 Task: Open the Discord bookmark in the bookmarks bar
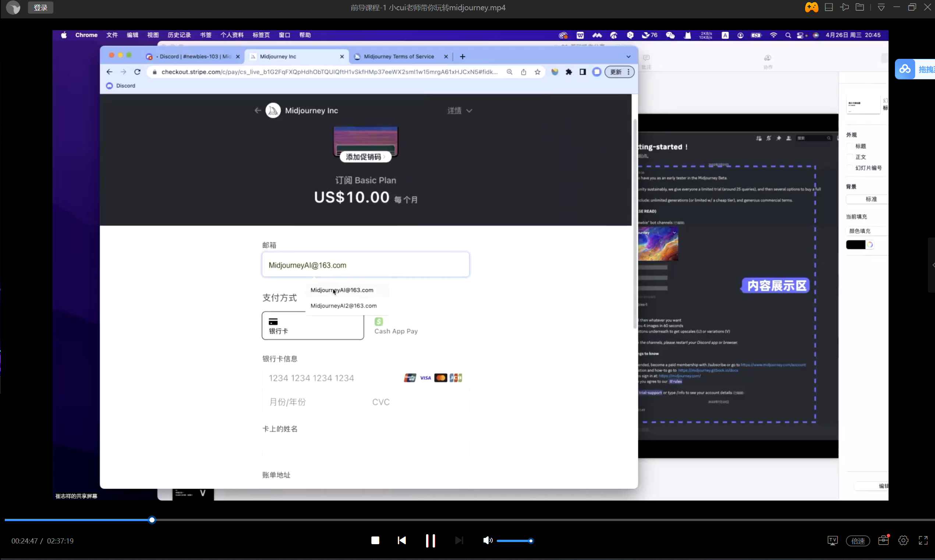point(121,86)
